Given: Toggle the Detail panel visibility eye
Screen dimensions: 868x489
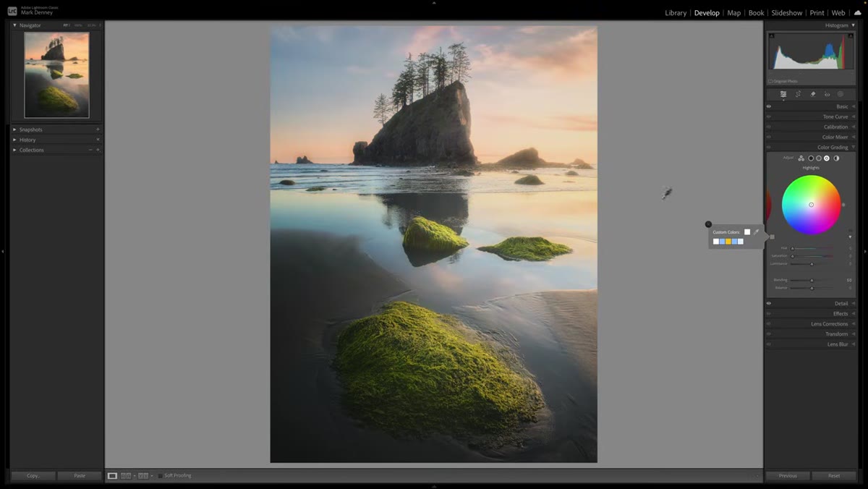Looking at the screenshot, I should pyautogui.click(x=769, y=303).
